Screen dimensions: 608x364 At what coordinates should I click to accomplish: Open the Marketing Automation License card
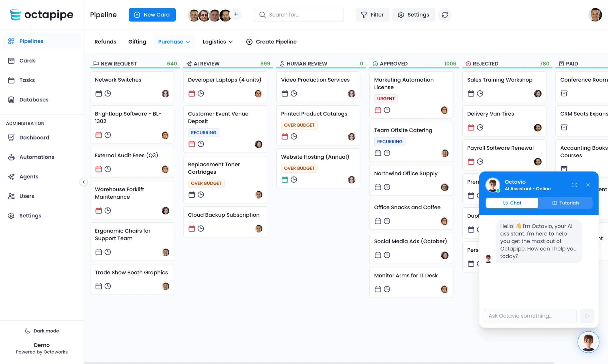[411, 95]
